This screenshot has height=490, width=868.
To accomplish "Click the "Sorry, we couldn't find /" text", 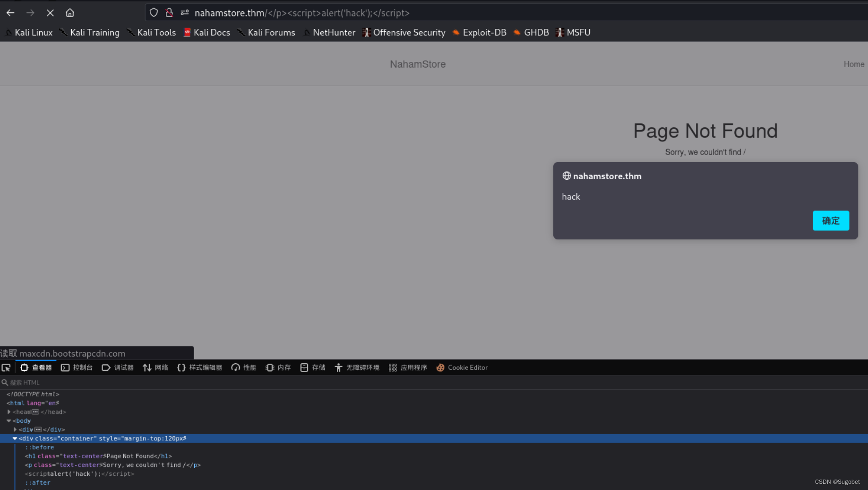I will (705, 152).
